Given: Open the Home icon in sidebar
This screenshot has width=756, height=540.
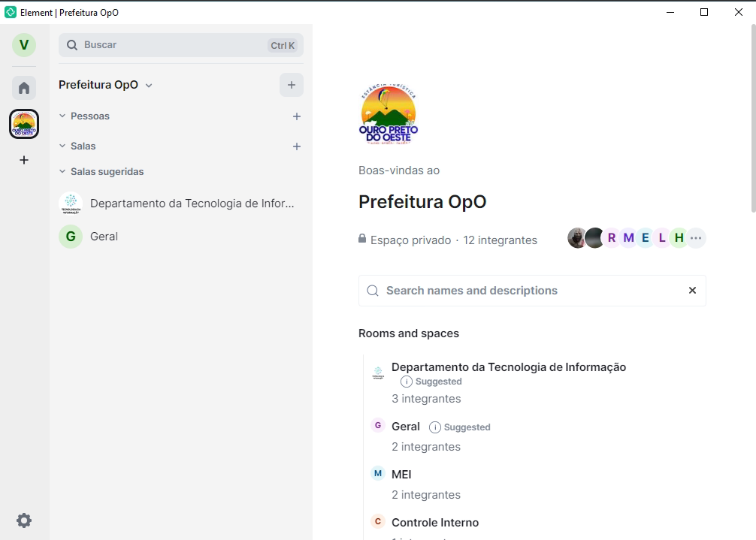Looking at the screenshot, I should pos(24,88).
